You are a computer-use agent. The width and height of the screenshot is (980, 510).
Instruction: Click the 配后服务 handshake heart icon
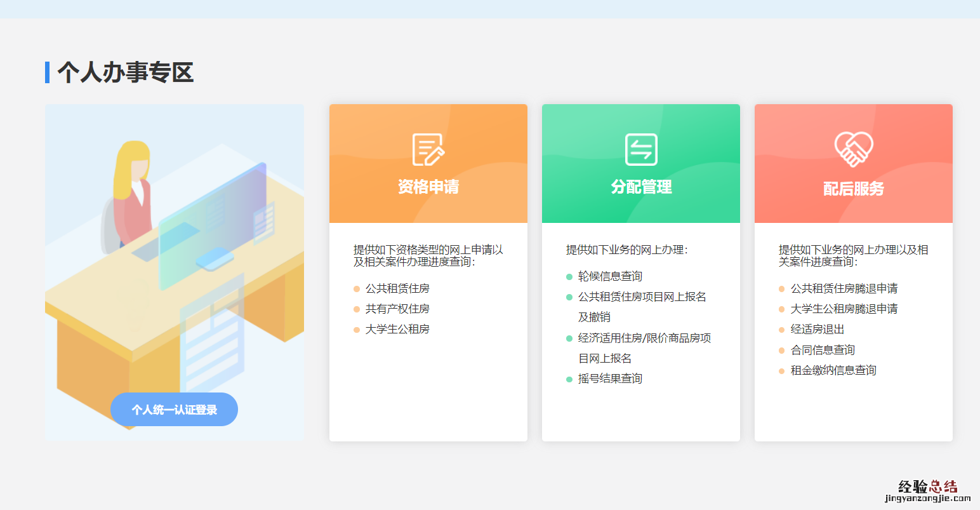(x=854, y=150)
